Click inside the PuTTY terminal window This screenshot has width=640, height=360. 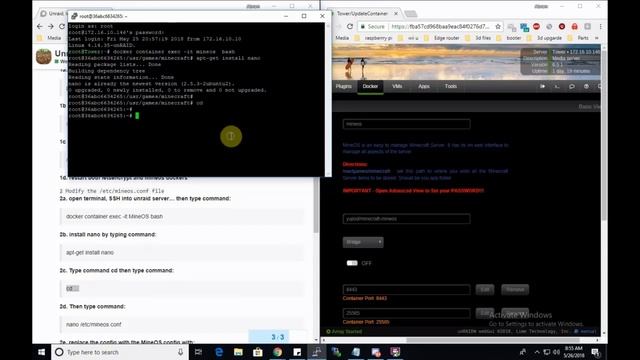coord(196,99)
